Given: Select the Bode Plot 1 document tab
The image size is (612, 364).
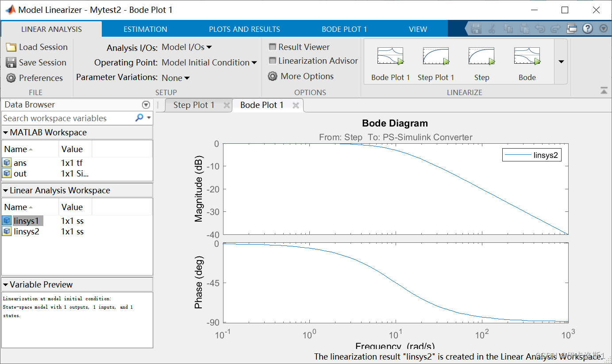Looking at the screenshot, I should 262,105.
